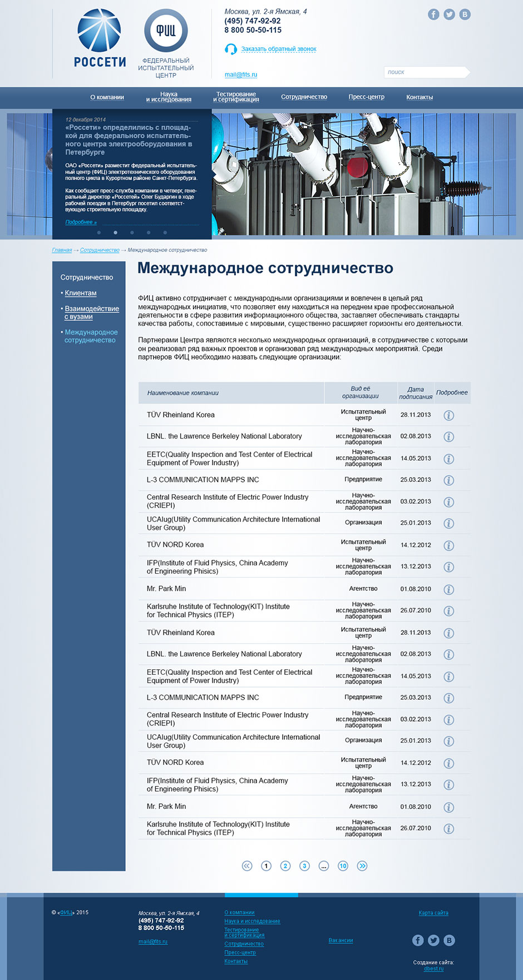This screenshot has width=523, height=980.
Task: Open the 'Сотрудничество' menu item
Action: [x=304, y=97]
